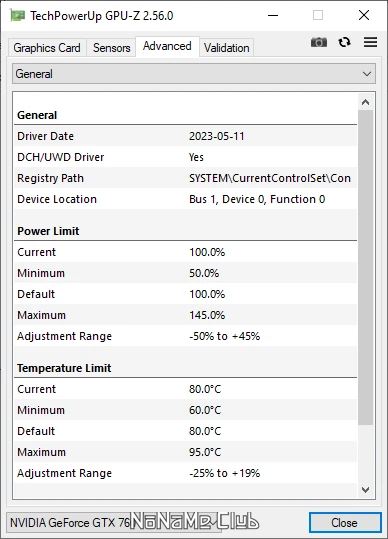Open the hamburger menu icon

pos(370,42)
